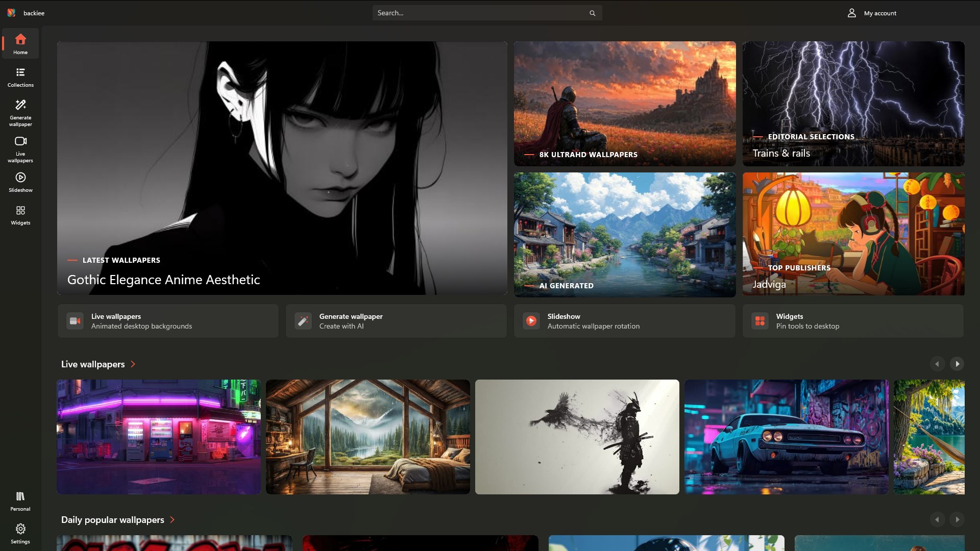Click the search magnifier icon
This screenshot has height=551, width=980.
click(593, 13)
